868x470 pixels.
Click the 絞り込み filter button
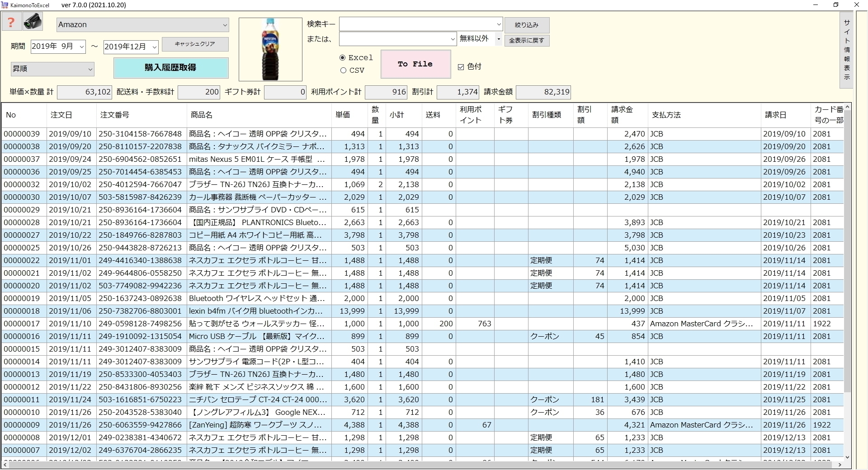527,25
